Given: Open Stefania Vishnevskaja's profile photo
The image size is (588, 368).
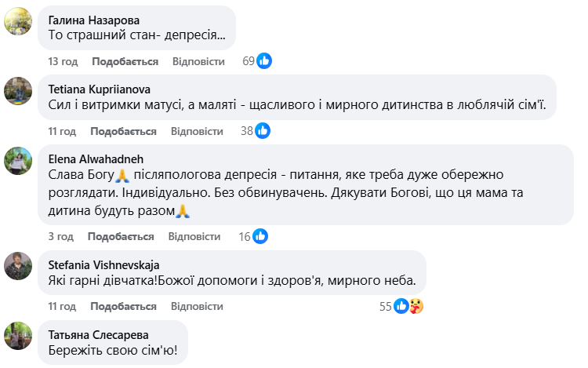Looking at the screenshot, I should [x=18, y=266].
